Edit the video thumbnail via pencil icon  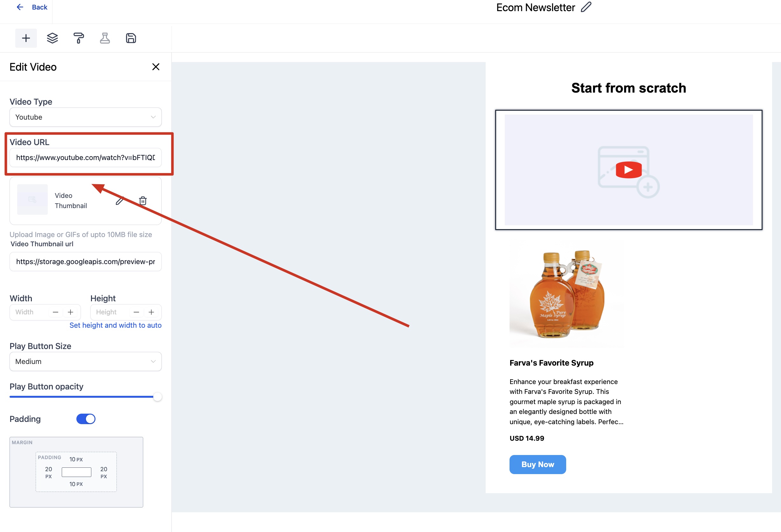(x=120, y=201)
